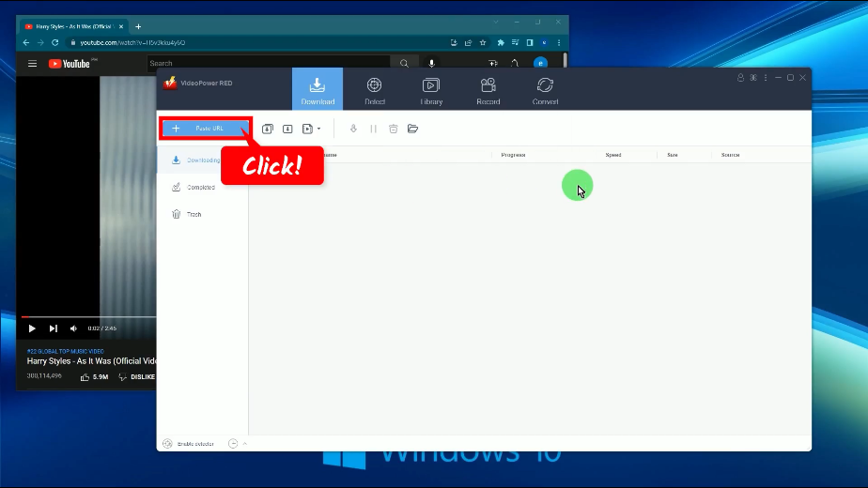The width and height of the screenshot is (868, 488).
Task: Click the single download box icon
Action: point(287,129)
